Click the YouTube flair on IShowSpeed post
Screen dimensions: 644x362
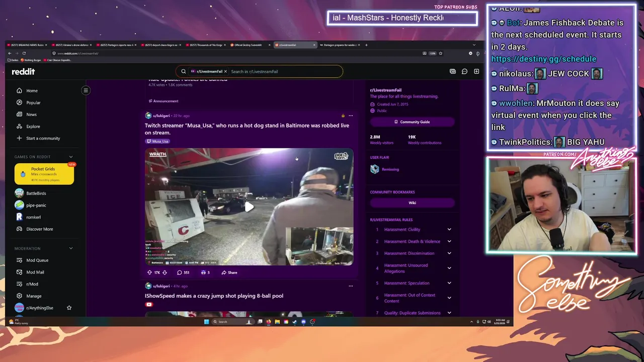(148, 304)
